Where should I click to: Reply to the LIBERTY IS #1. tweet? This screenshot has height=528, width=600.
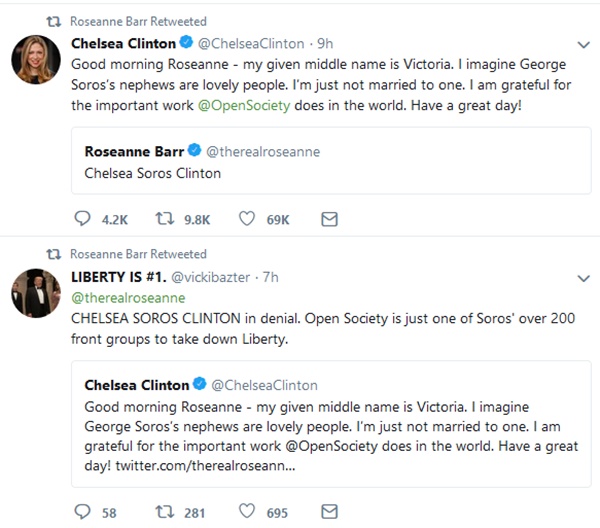click(x=83, y=512)
